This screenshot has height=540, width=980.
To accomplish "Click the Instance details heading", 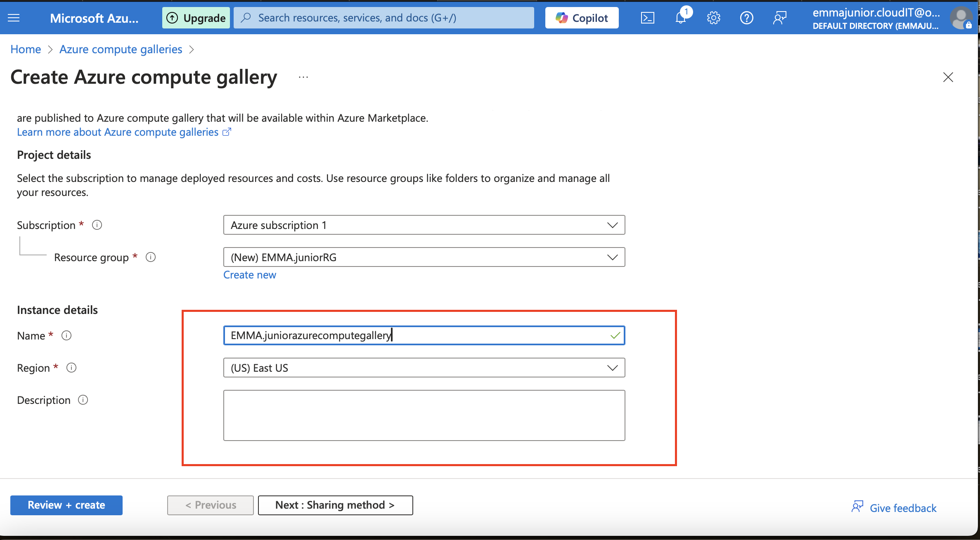I will click(x=57, y=310).
